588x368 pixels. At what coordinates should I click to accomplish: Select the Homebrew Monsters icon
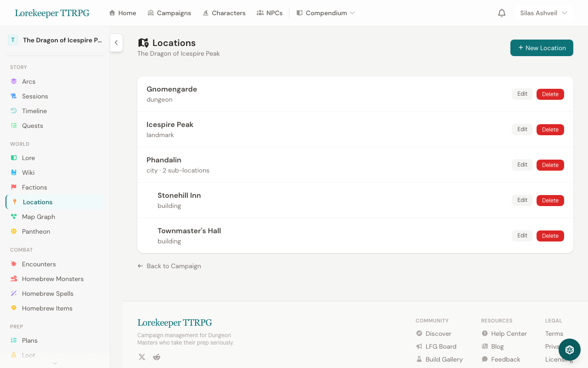13,279
